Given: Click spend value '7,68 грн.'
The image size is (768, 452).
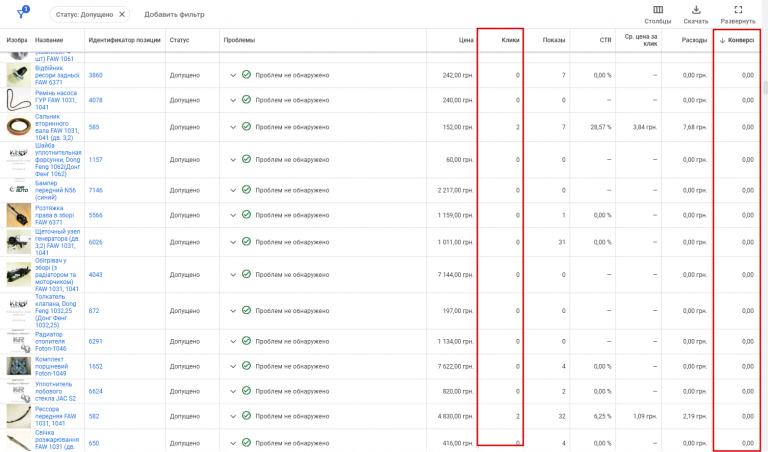Looking at the screenshot, I should click(695, 127).
